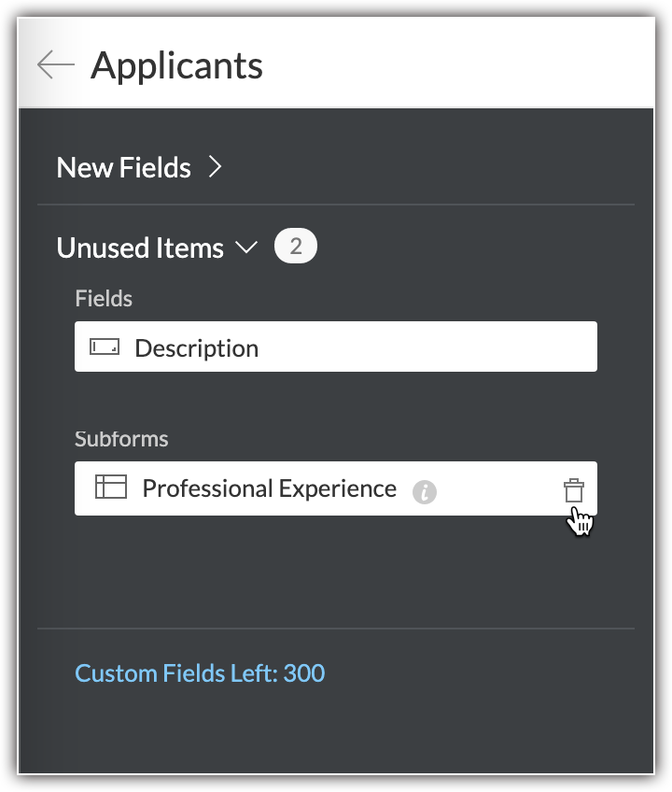Show info for Professional Experience subform
Screen dimensions: 672x792
pos(425,491)
